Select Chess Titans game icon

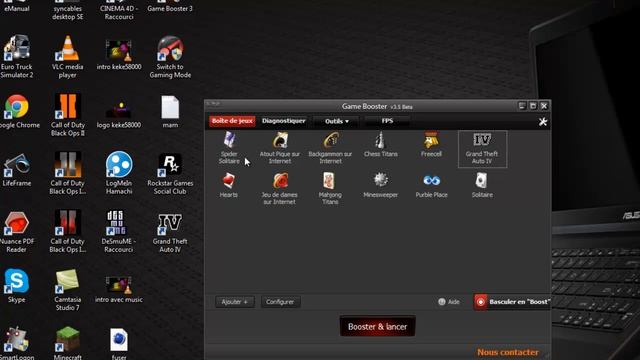click(380, 145)
